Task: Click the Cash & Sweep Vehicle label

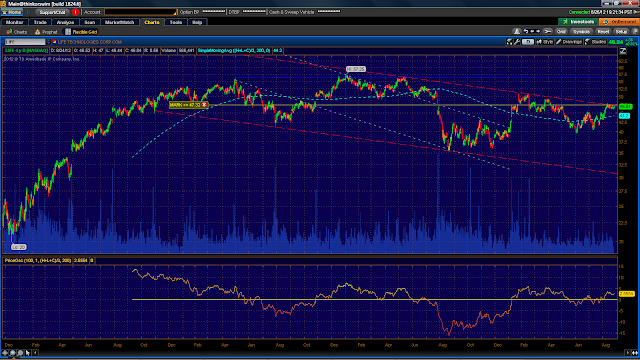Action: (x=291, y=12)
